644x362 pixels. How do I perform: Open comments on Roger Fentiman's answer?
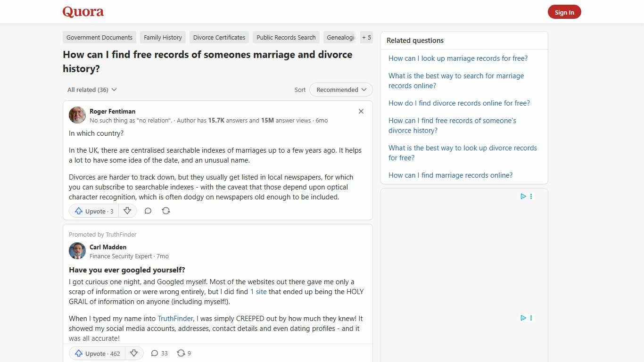(148, 211)
